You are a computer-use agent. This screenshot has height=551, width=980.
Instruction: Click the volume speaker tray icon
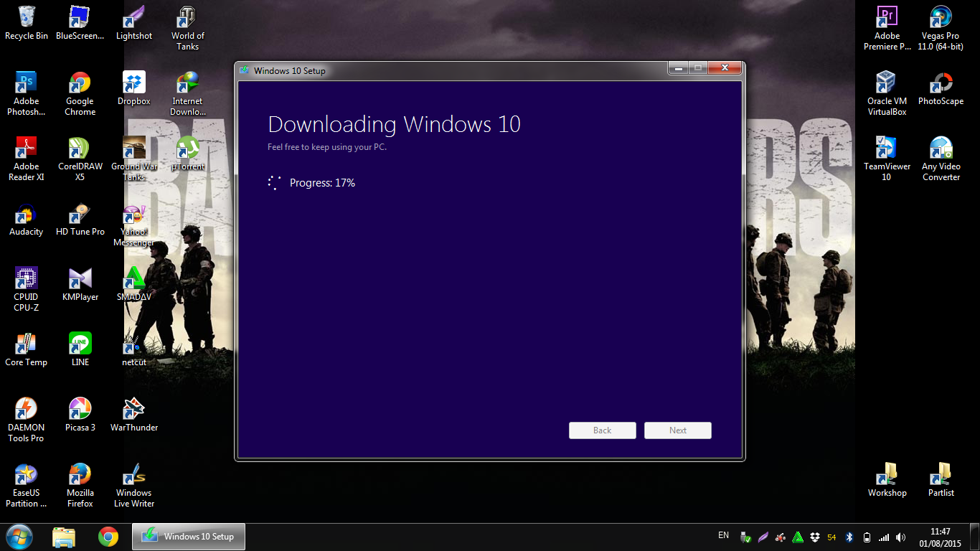tap(901, 537)
